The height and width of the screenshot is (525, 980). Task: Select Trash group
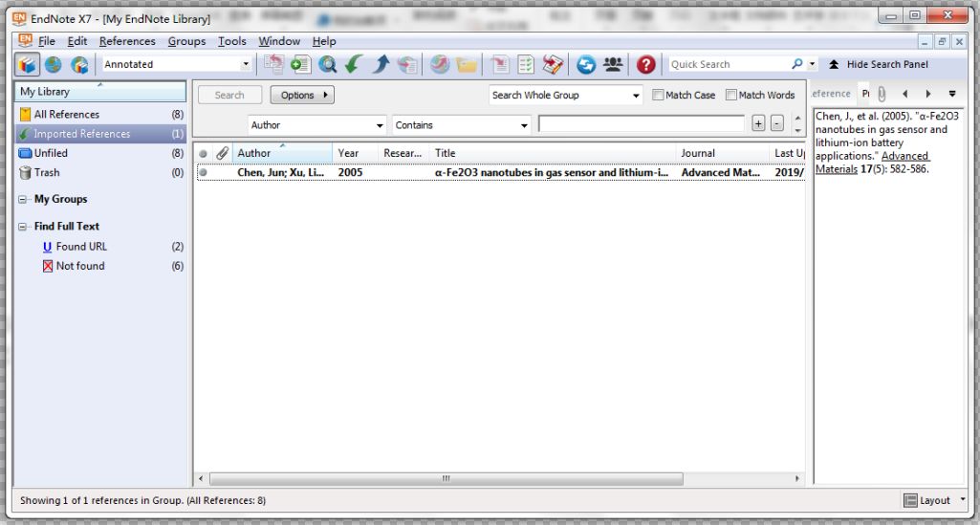101,172
